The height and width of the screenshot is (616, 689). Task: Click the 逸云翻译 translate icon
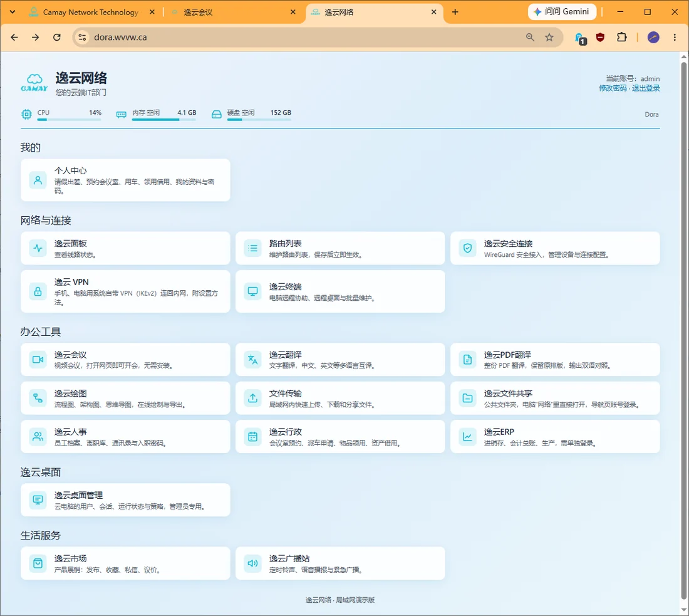pyautogui.click(x=252, y=359)
